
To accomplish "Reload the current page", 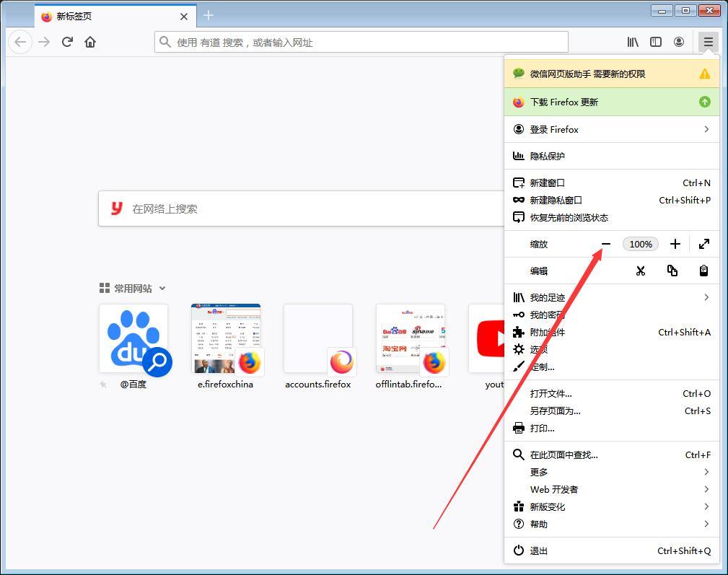I will click(67, 43).
